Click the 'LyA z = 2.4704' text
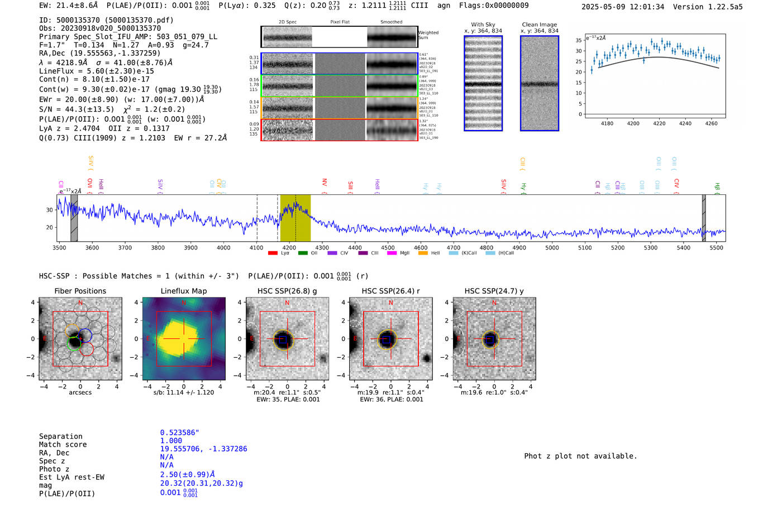This screenshot has height=532, width=782. [70, 128]
